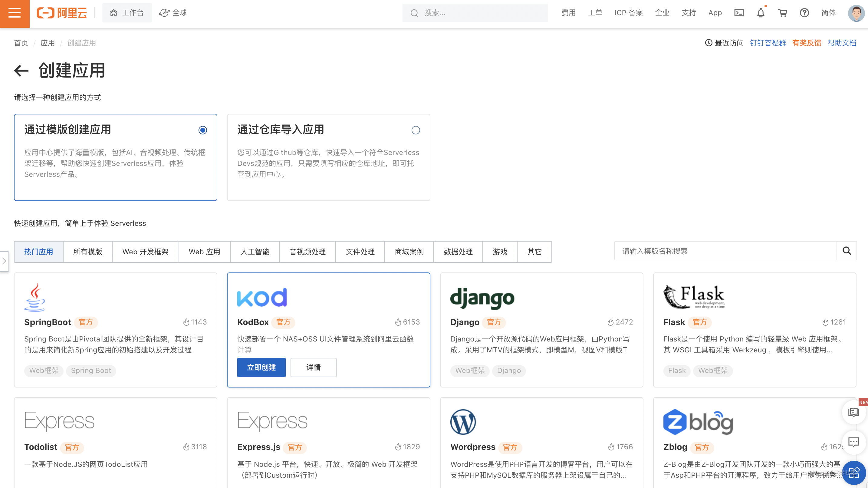Click the Zblog logo
Viewport: 868px width, 488px height.
click(x=698, y=422)
